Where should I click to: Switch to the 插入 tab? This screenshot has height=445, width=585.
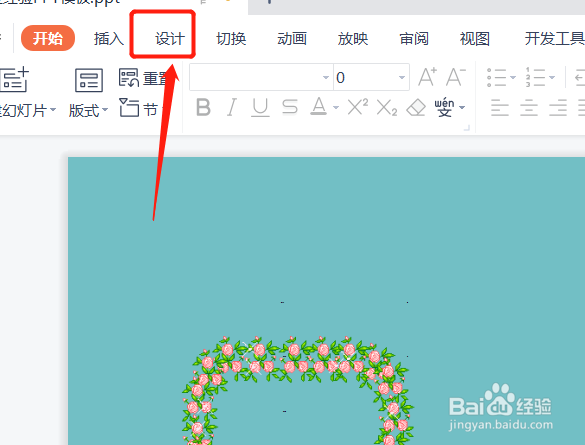[x=109, y=38]
